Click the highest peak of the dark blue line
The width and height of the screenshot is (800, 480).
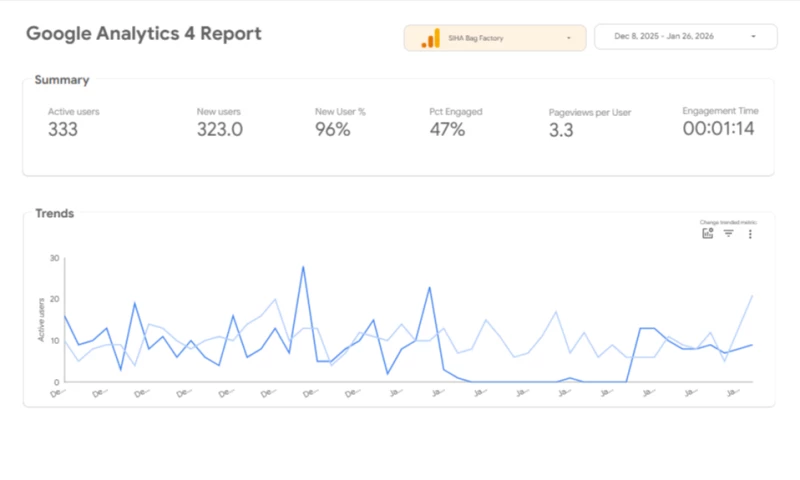303,267
